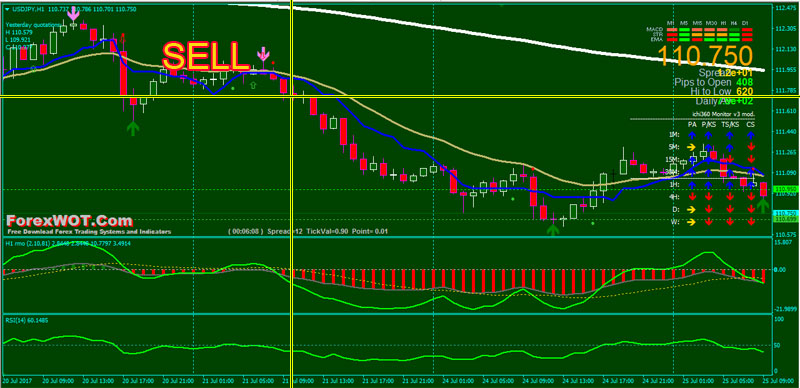Click the triangle beside USDJPY,H1 chart title
This screenshot has width=800, height=388.
pyautogui.click(x=7, y=9)
